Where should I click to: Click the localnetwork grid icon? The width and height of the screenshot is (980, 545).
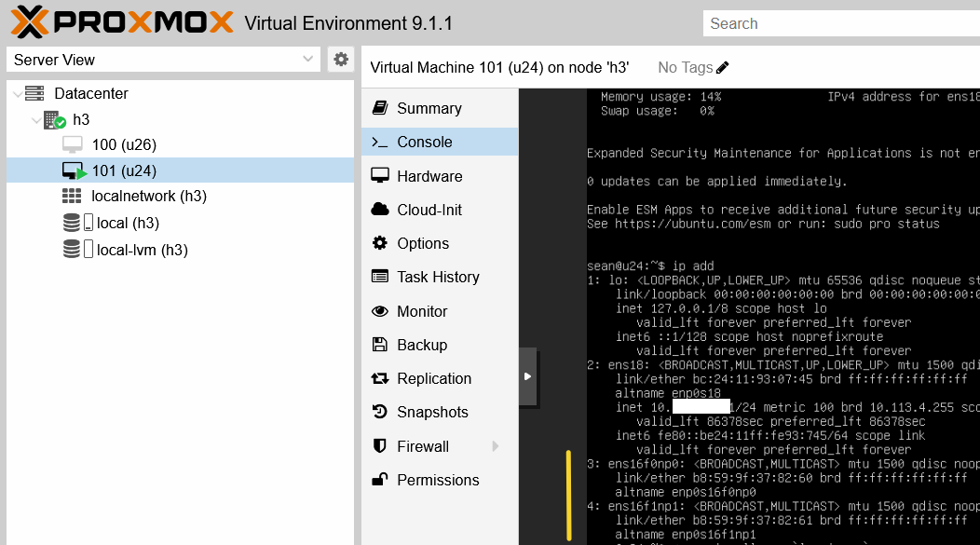[x=72, y=197]
